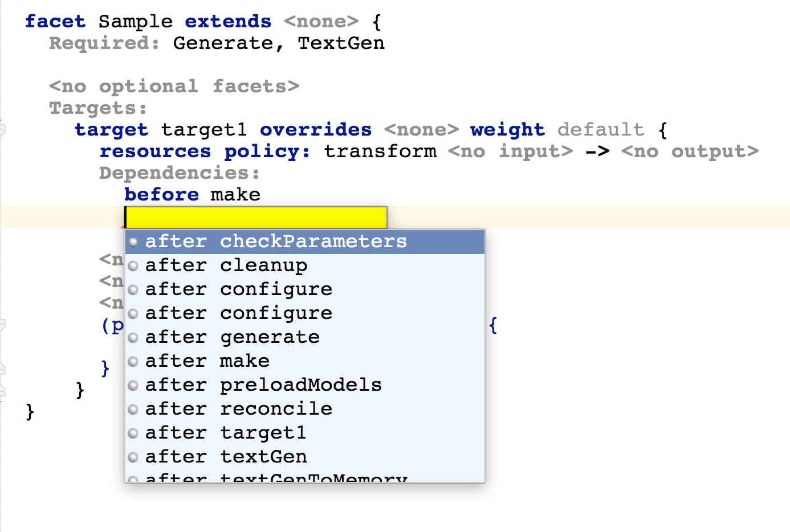The height and width of the screenshot is (532, 790).
Task: Click the '<no optional facets>' placeholder
Action: pyautogui.click(x=174, y=87)
